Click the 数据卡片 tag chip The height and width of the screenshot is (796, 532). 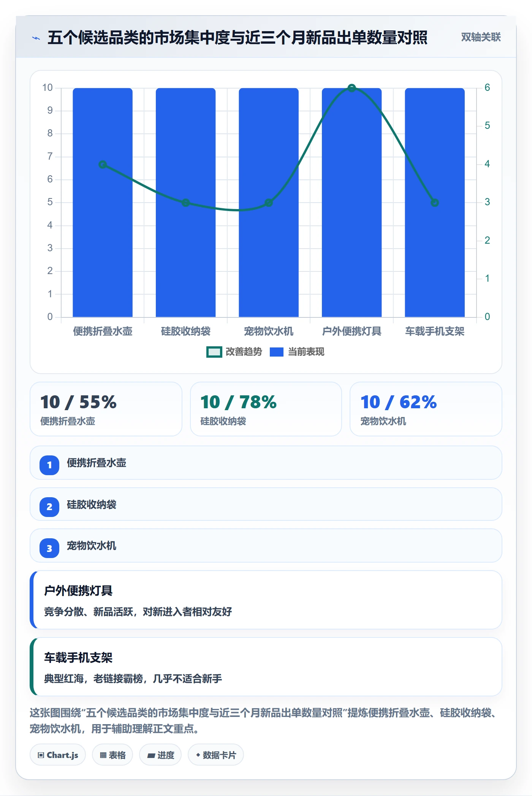216,755
